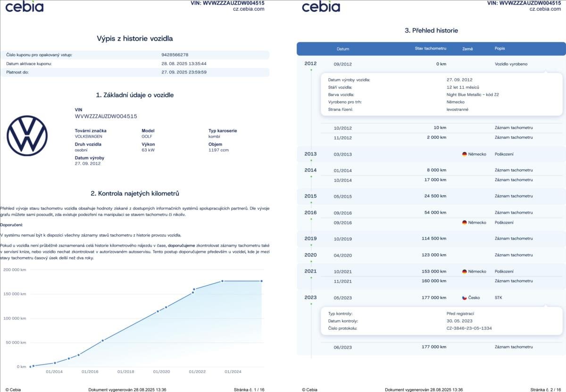The width and height of the screenshot is (566, 392).
Task: Click the coupon number 9428566278
Action: tap(175, 55)
